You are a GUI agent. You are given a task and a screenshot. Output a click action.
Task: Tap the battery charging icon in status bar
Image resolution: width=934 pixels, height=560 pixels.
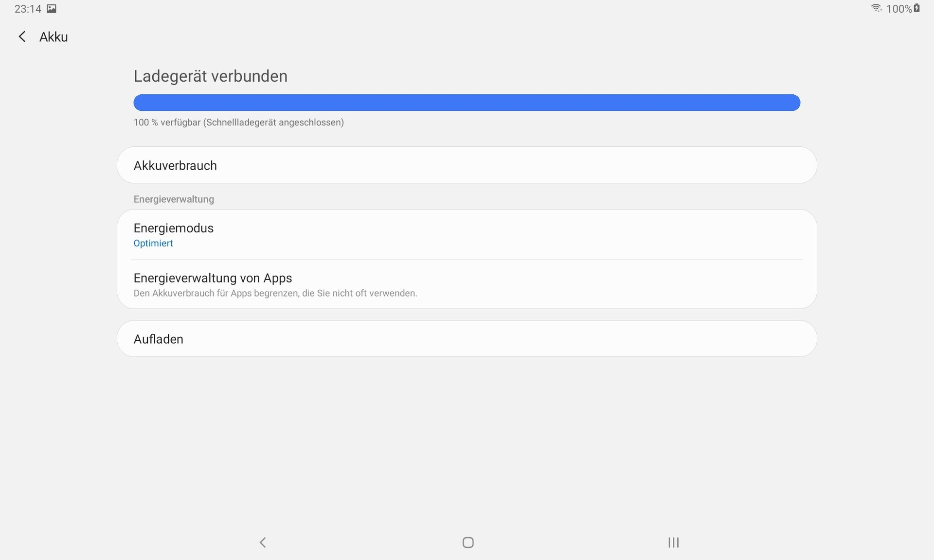tap(917, 8)
